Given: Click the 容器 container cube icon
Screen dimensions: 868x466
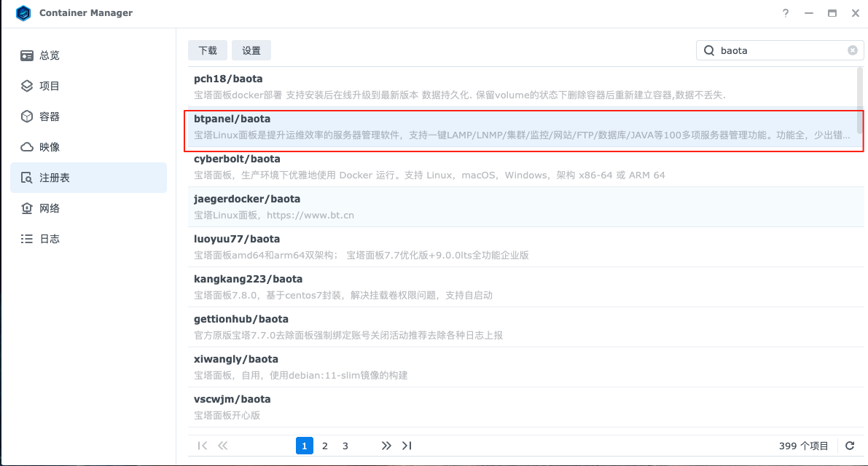Looking at the screenshot, I should (x=26, y=116).
